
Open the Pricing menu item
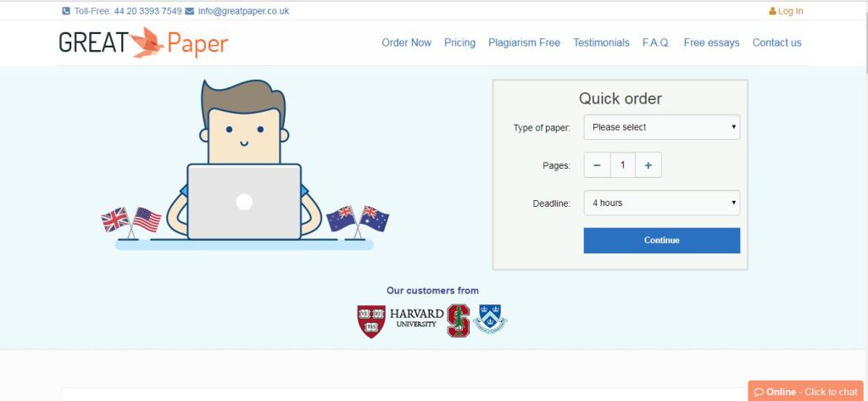459,42
